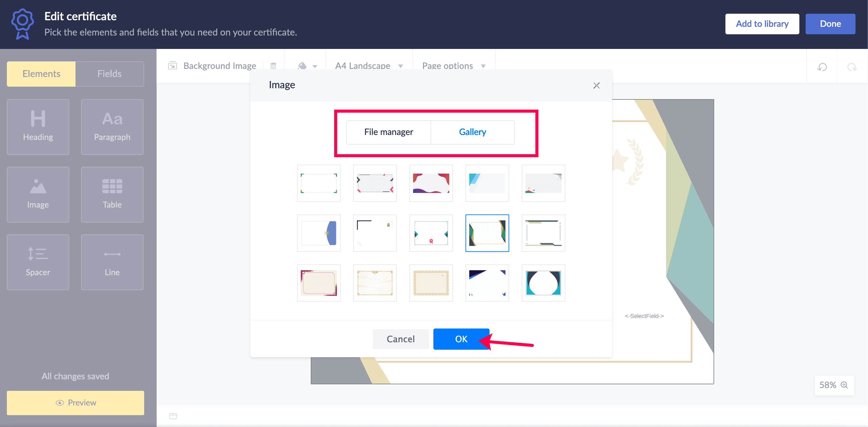The width and height of the screenshot is (868, 427).
Task: Click the All changes saved status
Action: tap(75, 376)
